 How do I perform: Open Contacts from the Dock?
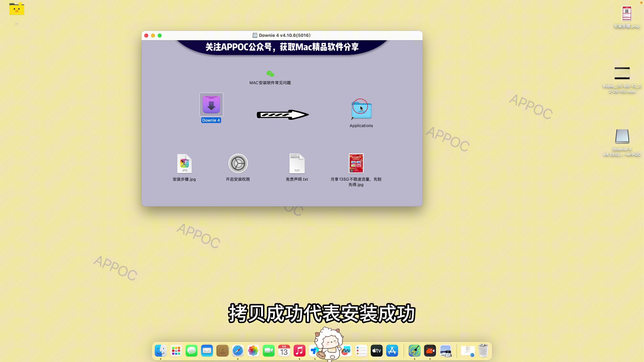(222, 351)
